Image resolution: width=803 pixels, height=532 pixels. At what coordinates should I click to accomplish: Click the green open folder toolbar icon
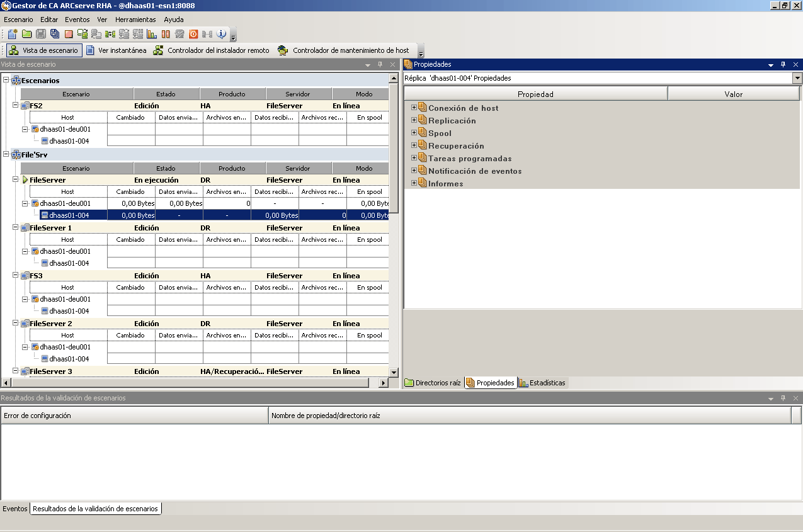pyautogui.click(x=26, y=34)
